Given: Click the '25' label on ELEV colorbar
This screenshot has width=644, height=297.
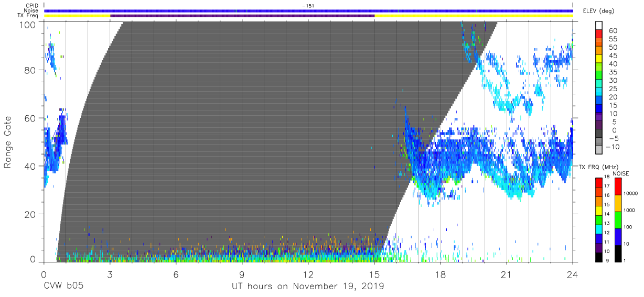Looking at the screenshot, I should [613, 89].
